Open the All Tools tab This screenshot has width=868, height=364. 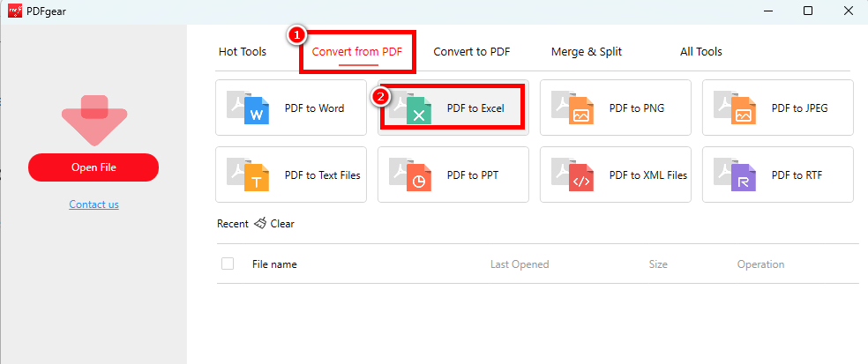700,51
